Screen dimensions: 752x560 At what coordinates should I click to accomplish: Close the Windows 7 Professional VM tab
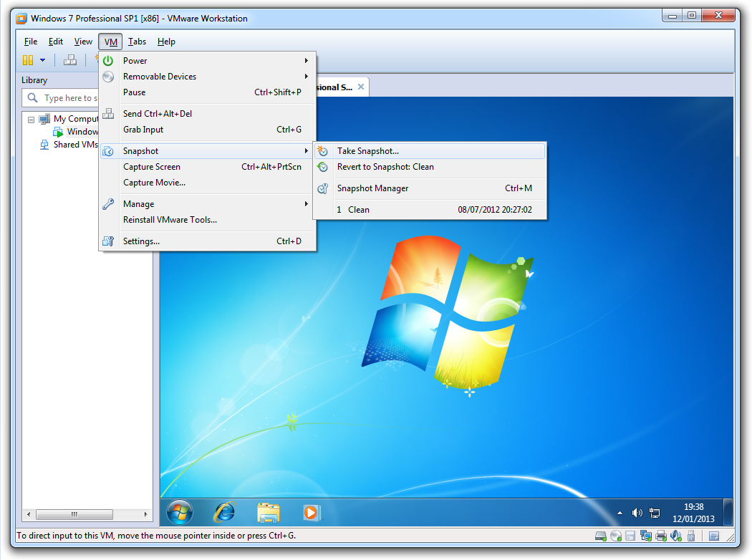[x=361, y=87]
